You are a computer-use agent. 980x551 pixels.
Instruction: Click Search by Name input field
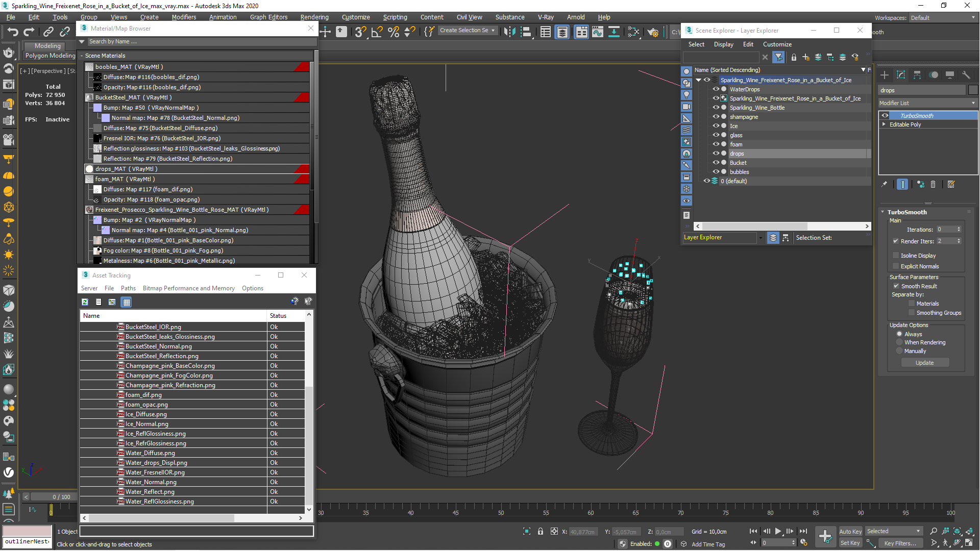(199, 41)
